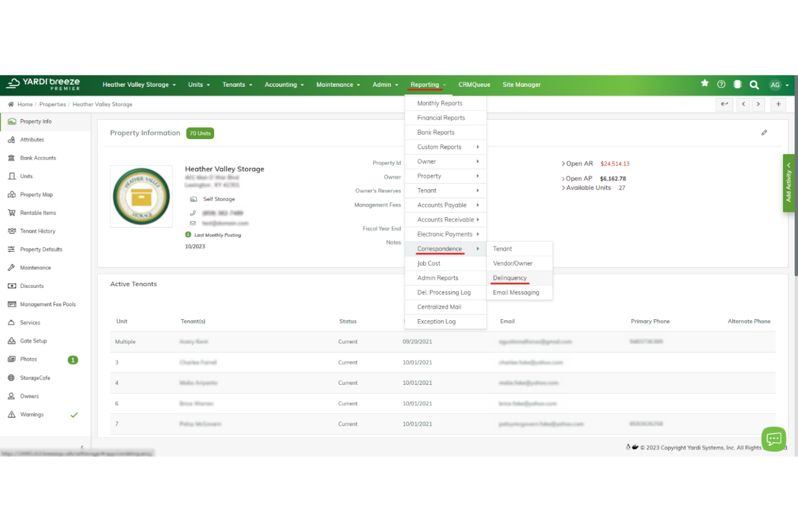Choose Delinquency in Correspondence submenu
The image size is (798, 532).
coord(520,278)
